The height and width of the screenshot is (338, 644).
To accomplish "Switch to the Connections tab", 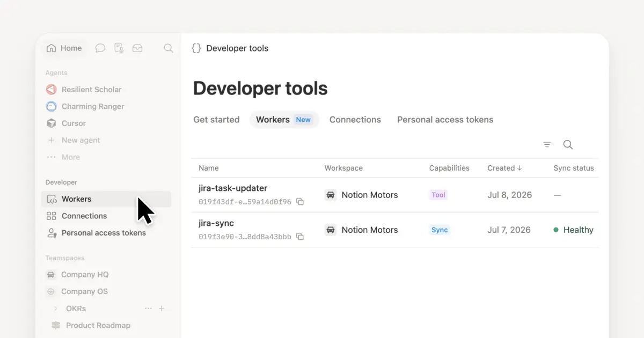I will 355,120.
